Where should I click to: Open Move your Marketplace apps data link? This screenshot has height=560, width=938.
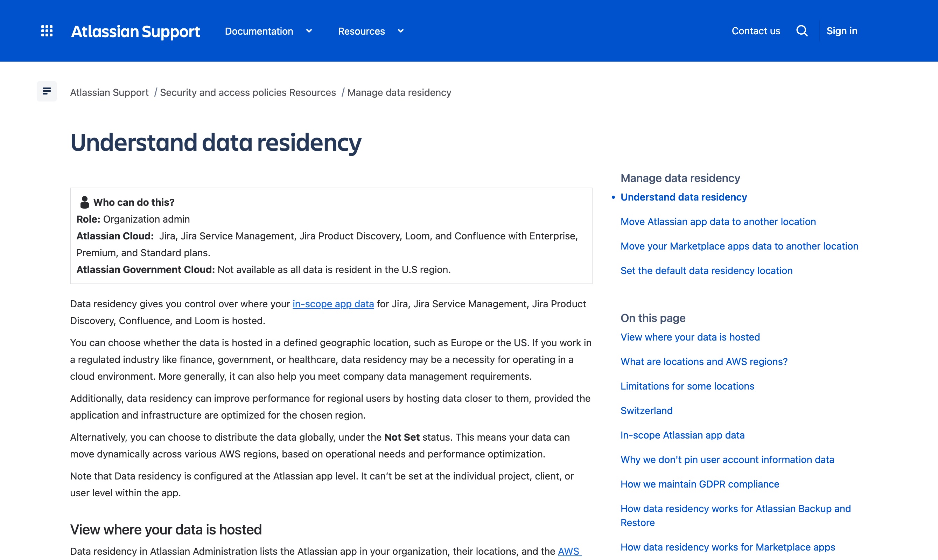click(739, 246)
